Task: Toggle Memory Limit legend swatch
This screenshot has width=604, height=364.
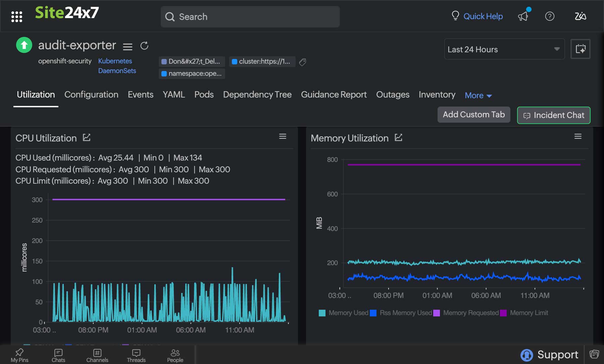Action: tap(503, 313)
